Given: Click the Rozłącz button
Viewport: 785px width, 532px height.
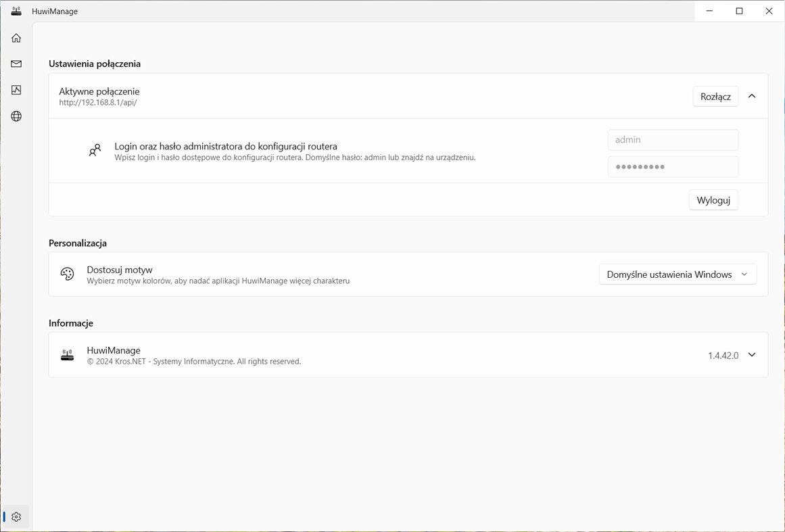Looking at the screenshot, I should point(715,96).
